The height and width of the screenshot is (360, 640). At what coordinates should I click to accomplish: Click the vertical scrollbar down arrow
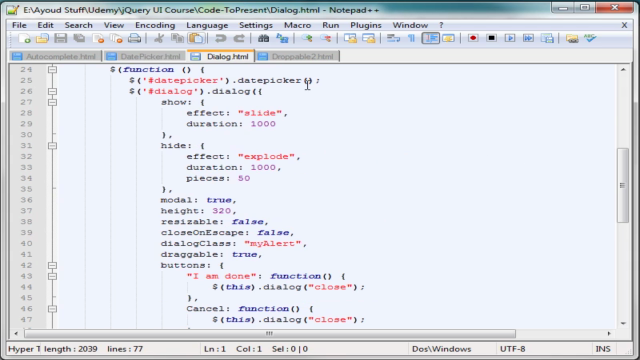click(623, 323)
